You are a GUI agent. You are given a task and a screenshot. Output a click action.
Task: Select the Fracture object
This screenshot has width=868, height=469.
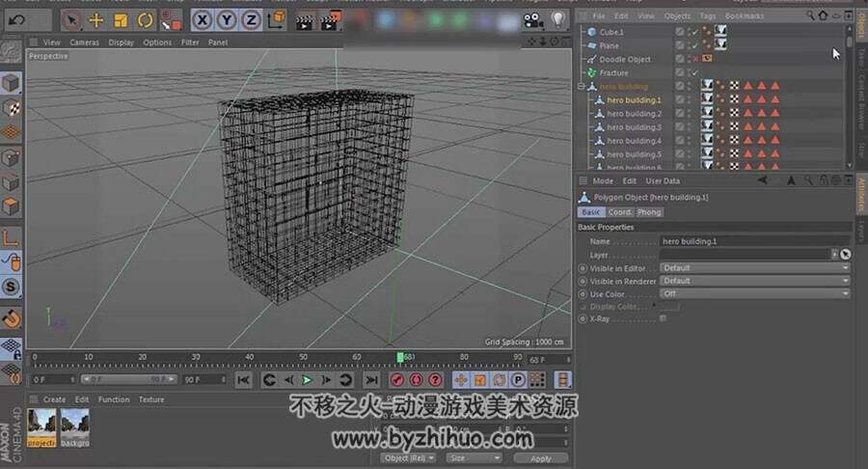click(614, 73)
